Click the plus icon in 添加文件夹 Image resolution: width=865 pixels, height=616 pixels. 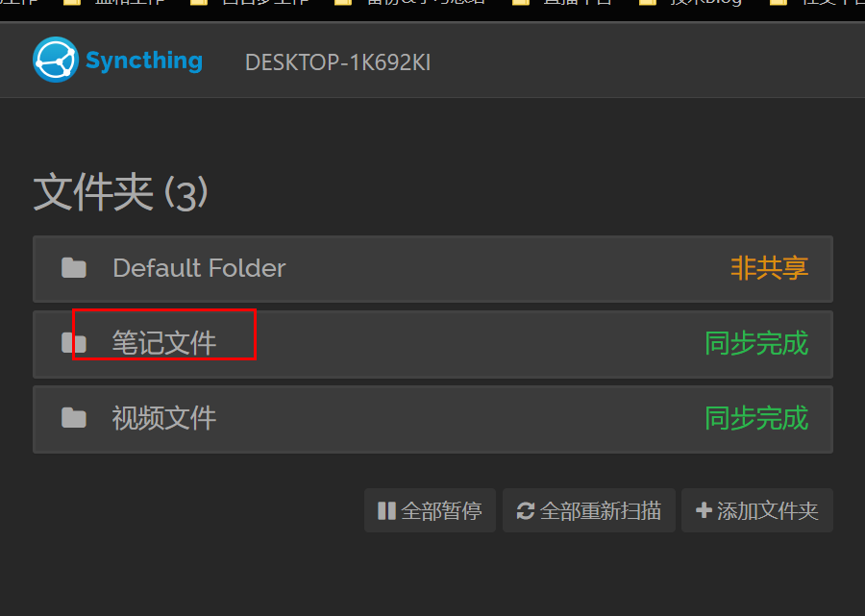(x=704, y=510)
